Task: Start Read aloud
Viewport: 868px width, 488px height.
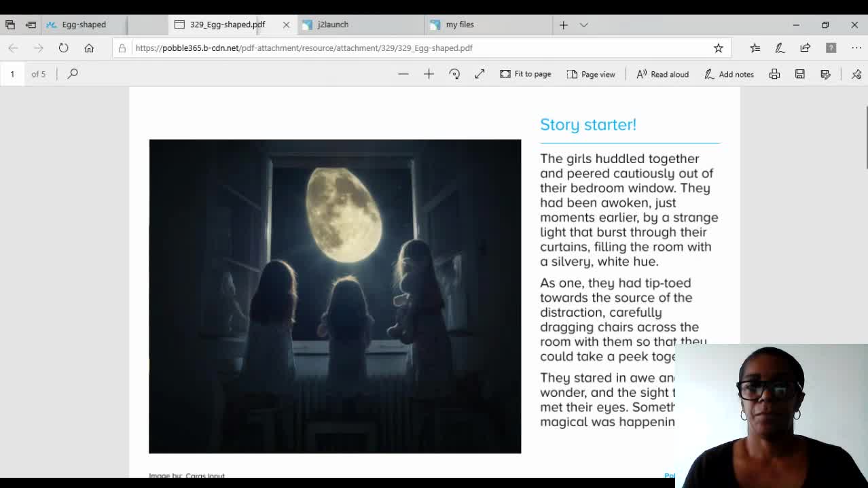Action: [x=662, y=74]
